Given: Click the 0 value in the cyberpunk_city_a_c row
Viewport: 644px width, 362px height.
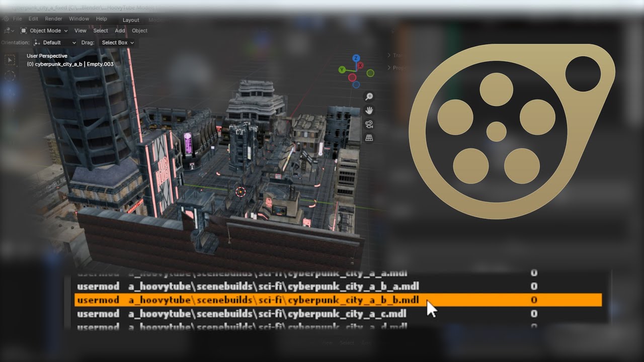Looking at the screenshot, I should point(534,314).
